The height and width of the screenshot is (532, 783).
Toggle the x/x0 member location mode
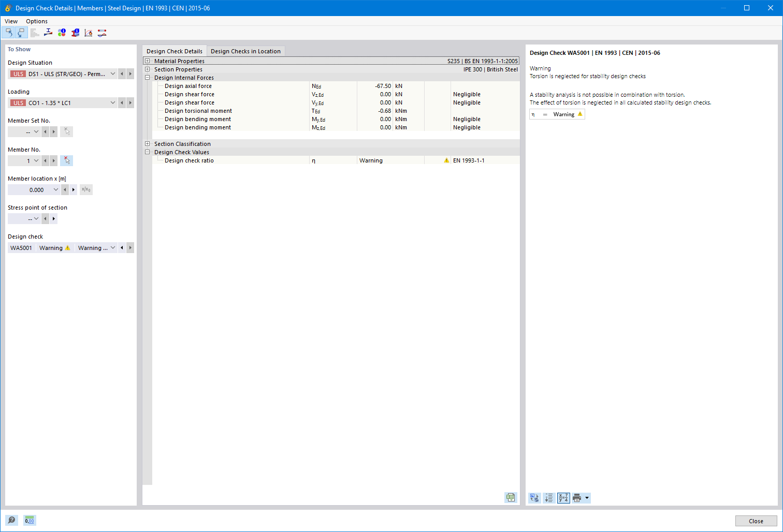(x=85, y=189)
